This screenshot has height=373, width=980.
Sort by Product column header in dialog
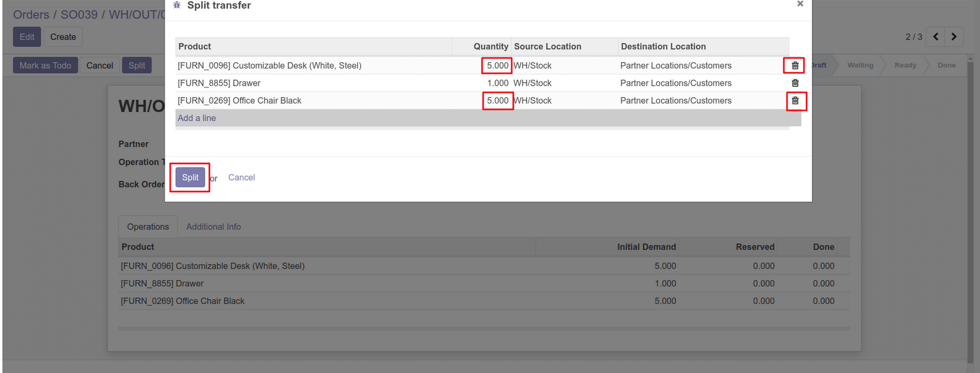[x=194, y=47]
